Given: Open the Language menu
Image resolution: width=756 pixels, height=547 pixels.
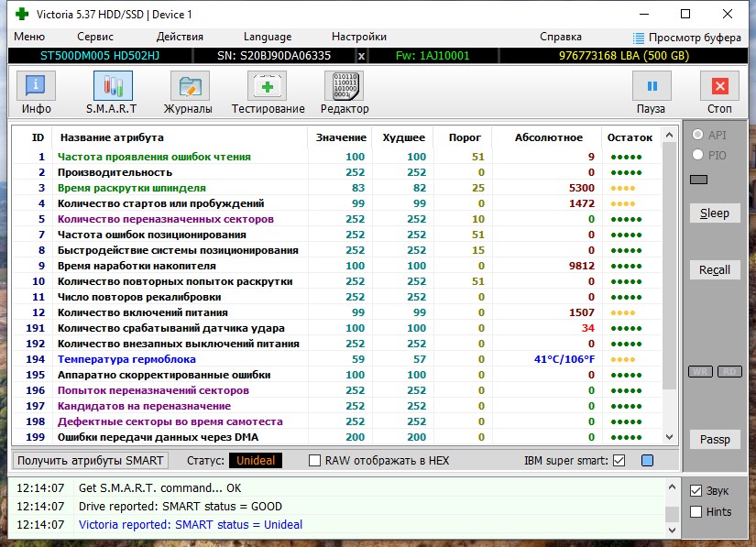Looking at the screenshot, I should 268,37.
